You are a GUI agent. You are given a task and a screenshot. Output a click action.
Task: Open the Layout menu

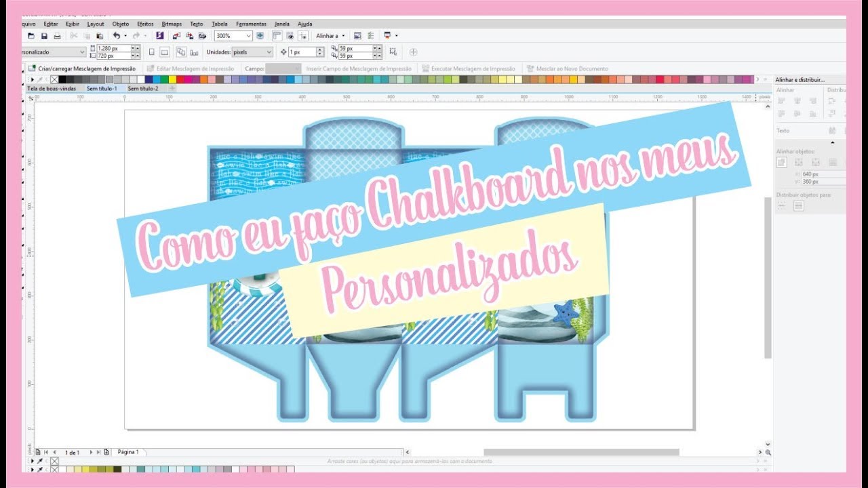96,24
